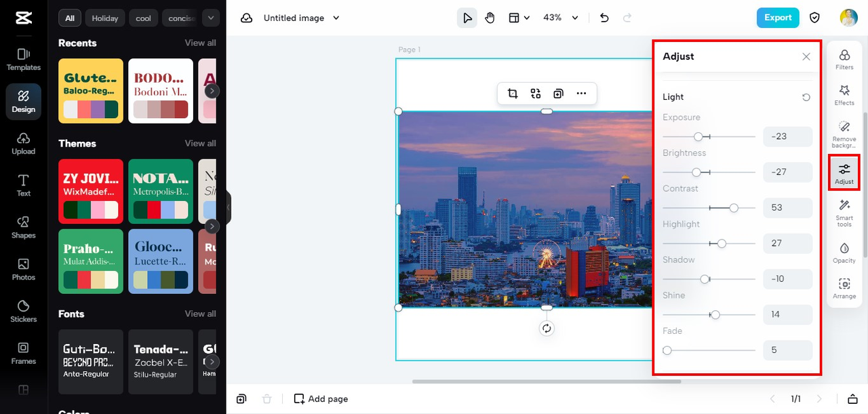Reset the Light adjustments
The height and width of the screenshot is (414, 868).
tap(806, 97)
